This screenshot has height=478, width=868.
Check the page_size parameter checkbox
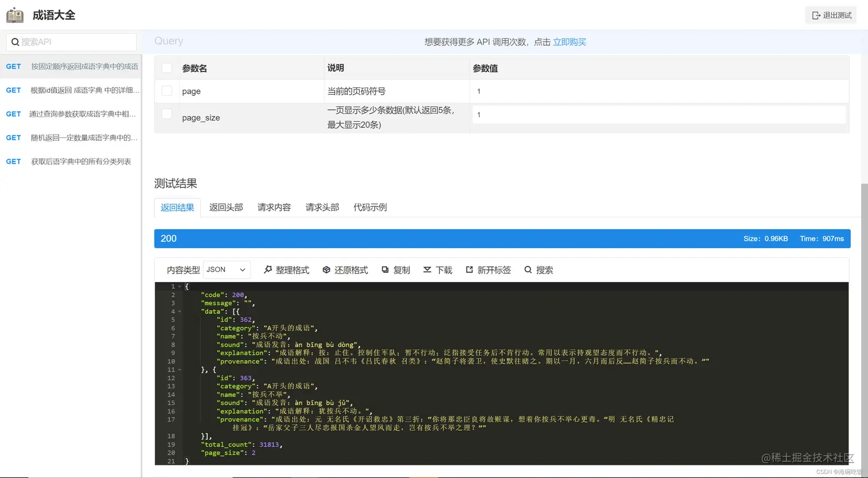tap(167, 114)
